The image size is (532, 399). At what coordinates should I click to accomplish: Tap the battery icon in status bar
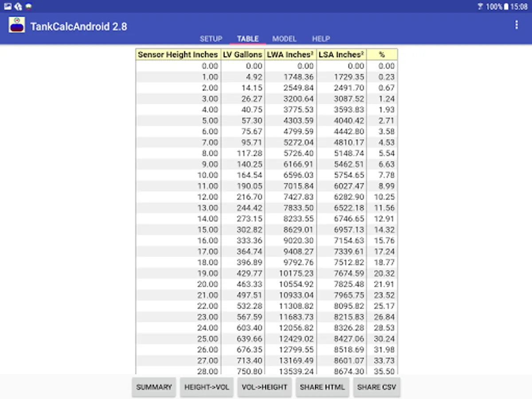506,7
